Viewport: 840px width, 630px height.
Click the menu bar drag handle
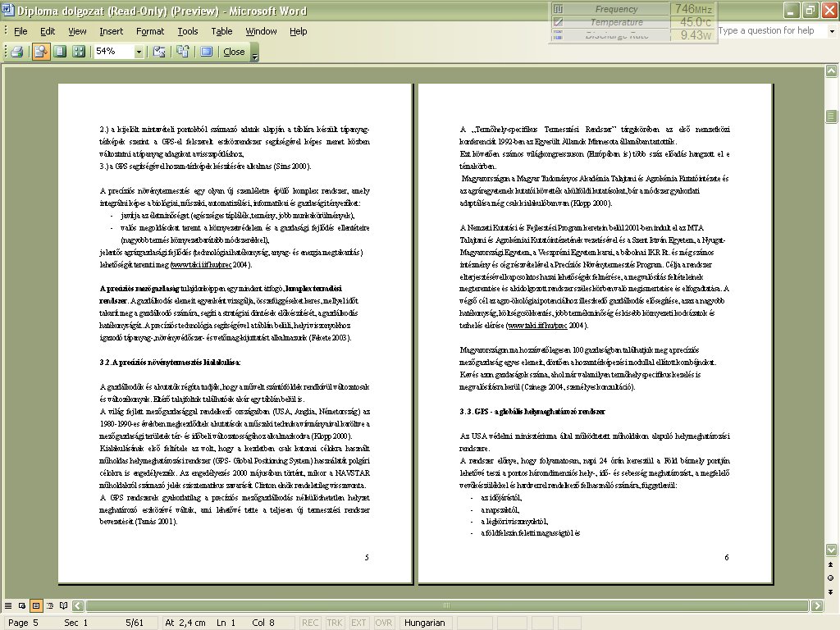pos(6,31)
